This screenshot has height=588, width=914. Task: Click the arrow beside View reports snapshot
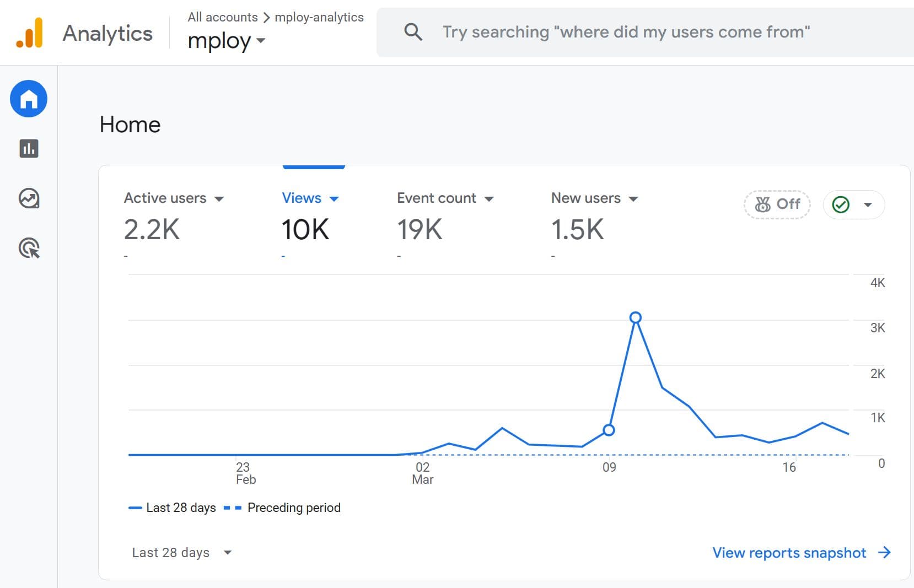884,552
